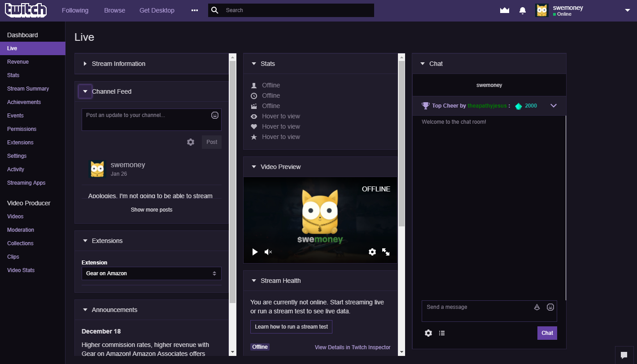The height and width of the screenshot is (364, 637).
Task: Click the Twitch logo
Action: pos(26,10)
